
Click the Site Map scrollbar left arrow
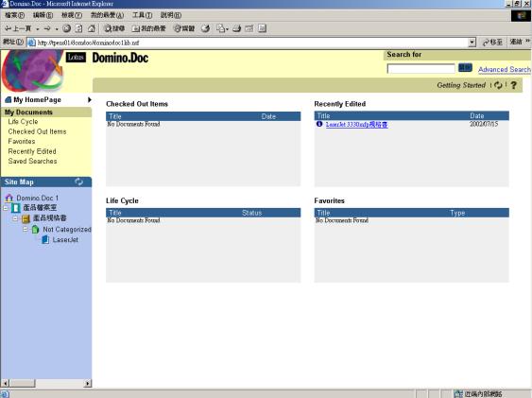pyautogui.click(x=5, y=384)
